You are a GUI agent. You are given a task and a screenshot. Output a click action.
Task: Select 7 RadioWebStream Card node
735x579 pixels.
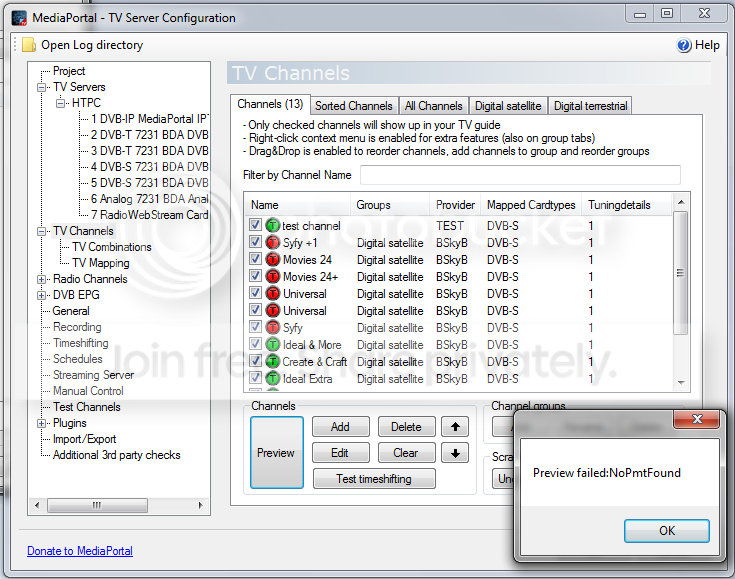point(150,215)
